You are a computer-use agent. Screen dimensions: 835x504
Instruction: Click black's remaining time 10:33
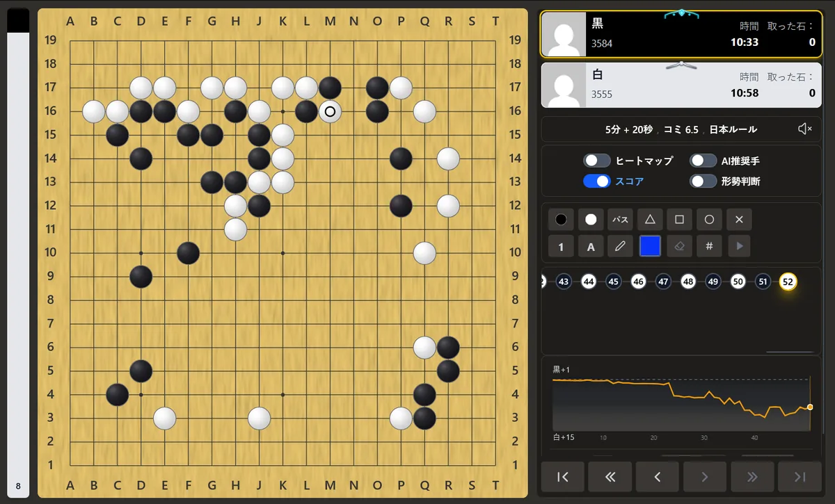[x=745, y=42]
